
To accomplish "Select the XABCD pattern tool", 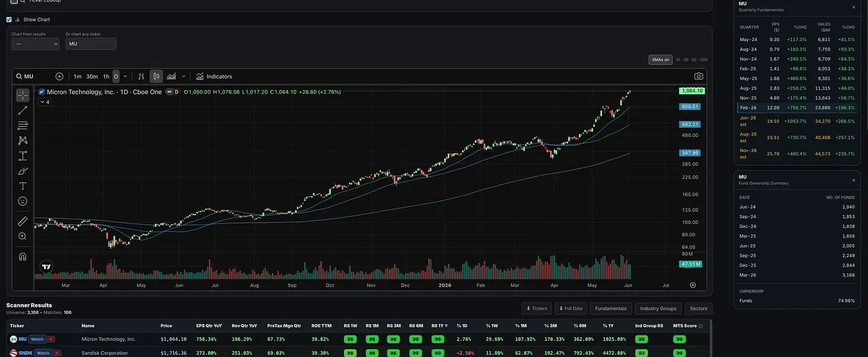I will tap(23, 141).
